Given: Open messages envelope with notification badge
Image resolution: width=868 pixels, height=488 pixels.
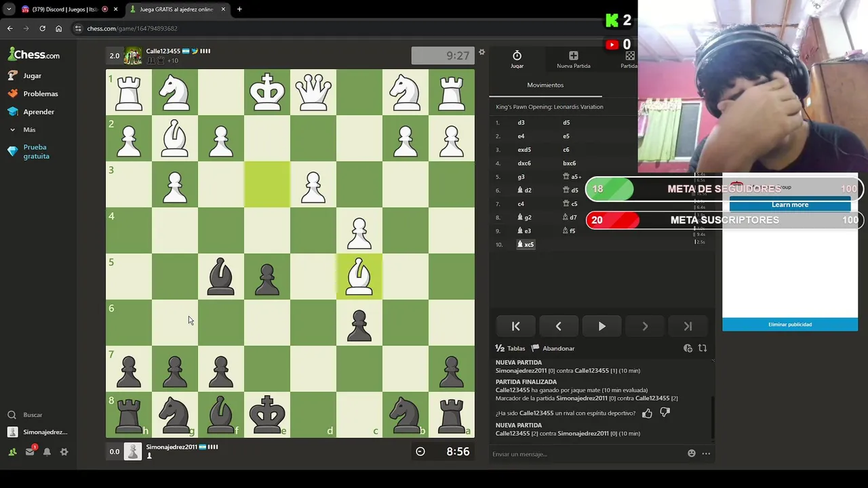Looking at the screenshot, I should point(30,451).
